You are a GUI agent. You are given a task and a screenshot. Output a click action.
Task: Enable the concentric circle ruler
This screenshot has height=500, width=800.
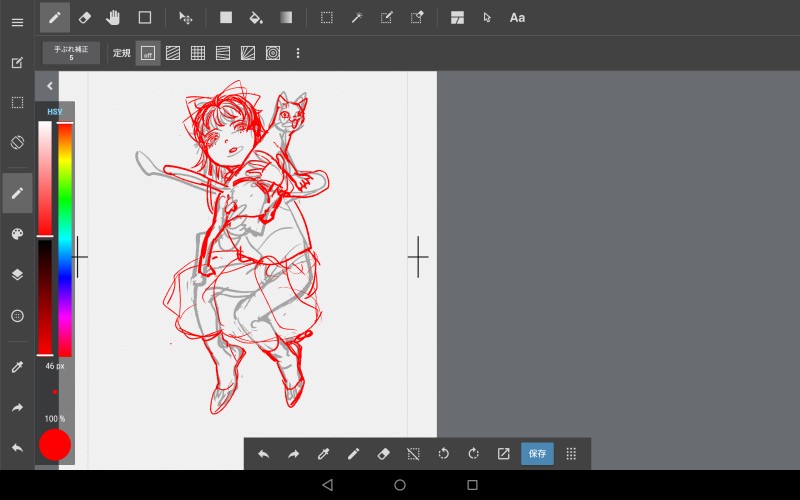click(273, 53)
